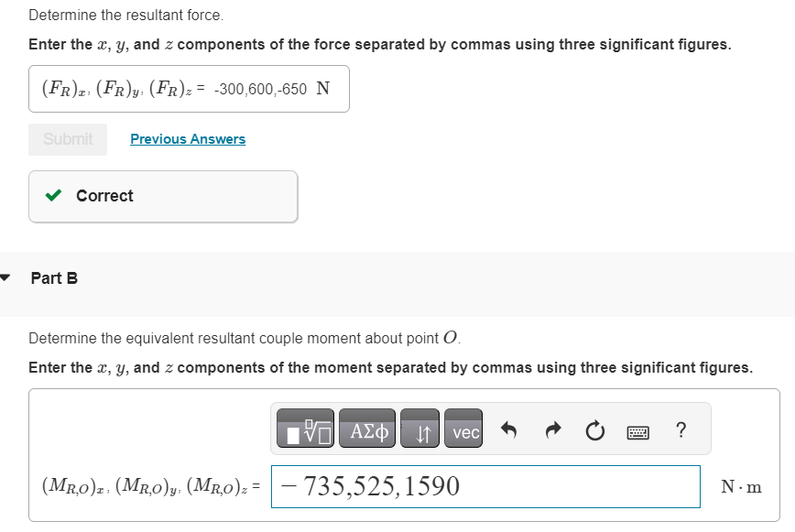This screenshot has width=795, height=532.
Task: Open the on-screen keyboard shortcuts icon
Action: click(637, 429)
